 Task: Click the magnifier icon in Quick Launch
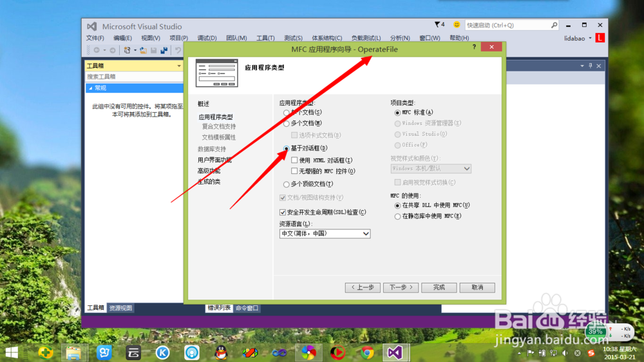(x=554, y=25)
